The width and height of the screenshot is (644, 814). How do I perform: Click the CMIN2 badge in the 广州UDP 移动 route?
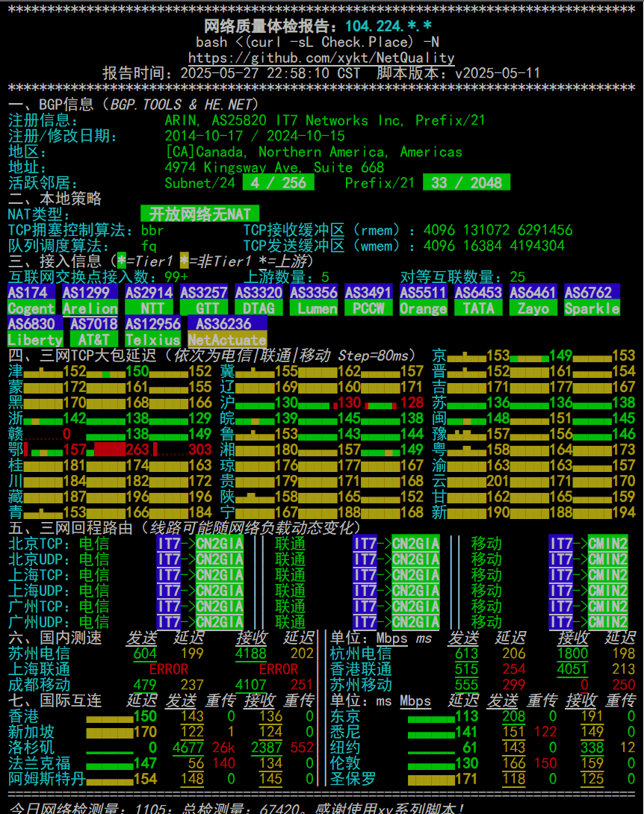point(607,622)
